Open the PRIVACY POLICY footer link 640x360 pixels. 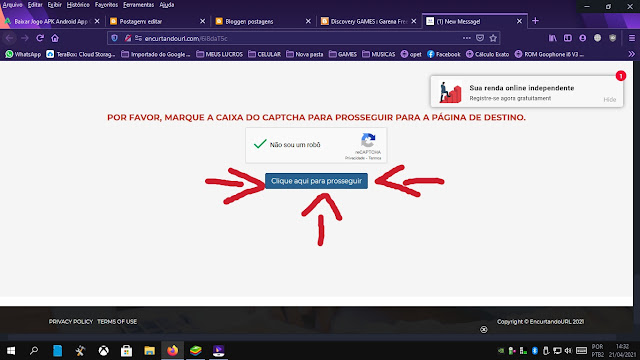71,322
